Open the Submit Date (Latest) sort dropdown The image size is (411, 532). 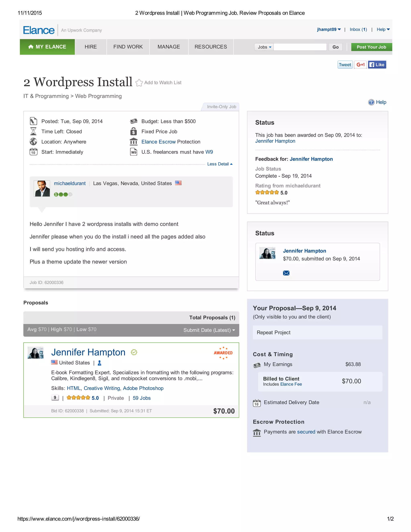(209, 330)
